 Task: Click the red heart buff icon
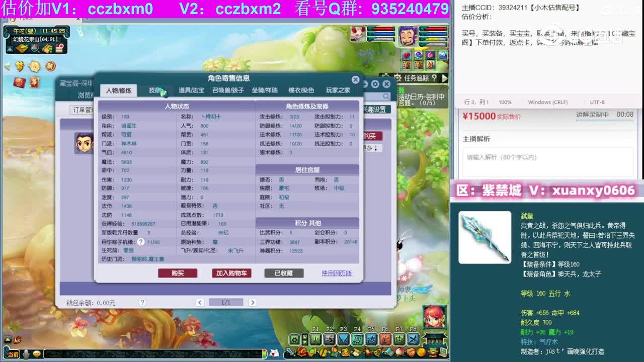(407, 55)
